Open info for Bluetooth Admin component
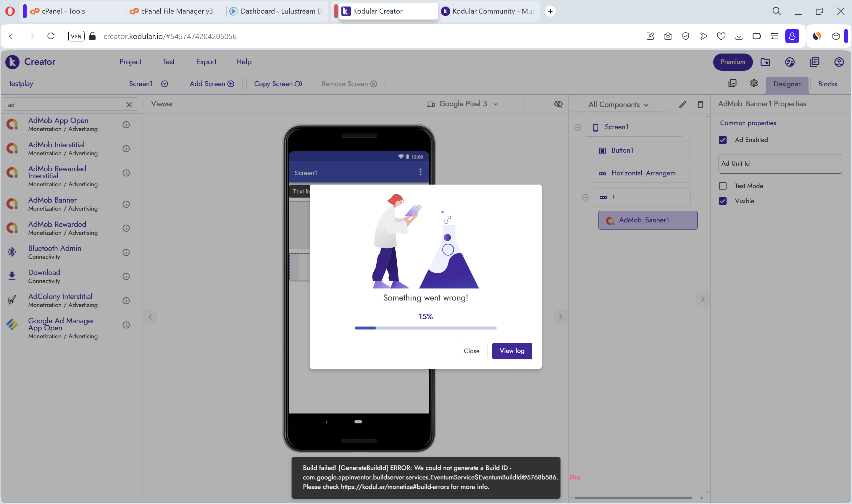 click(x=126, y=252)
